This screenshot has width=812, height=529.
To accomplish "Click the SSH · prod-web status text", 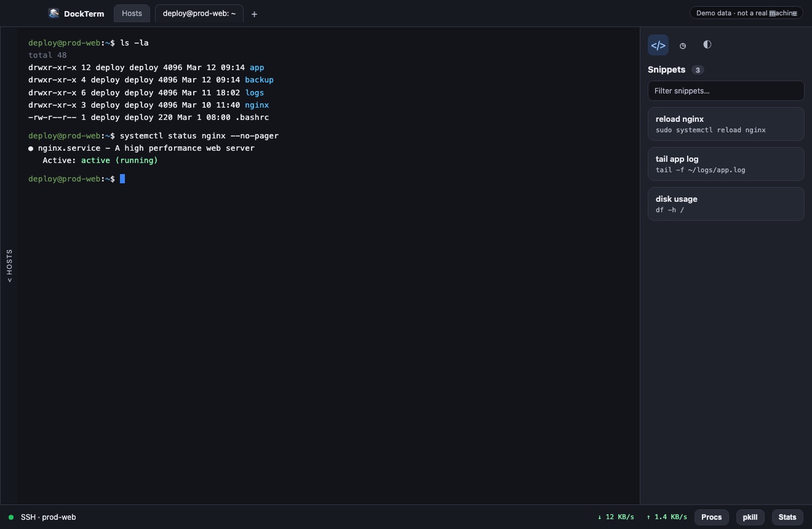I will pos(48,517).
